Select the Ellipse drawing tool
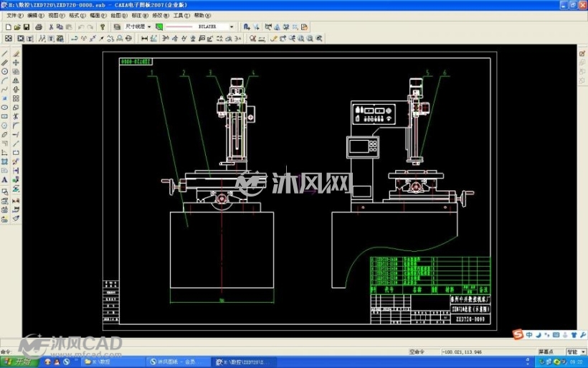This screenshot has height=368, width=588. pyautogui.click(x=4, y=108)
